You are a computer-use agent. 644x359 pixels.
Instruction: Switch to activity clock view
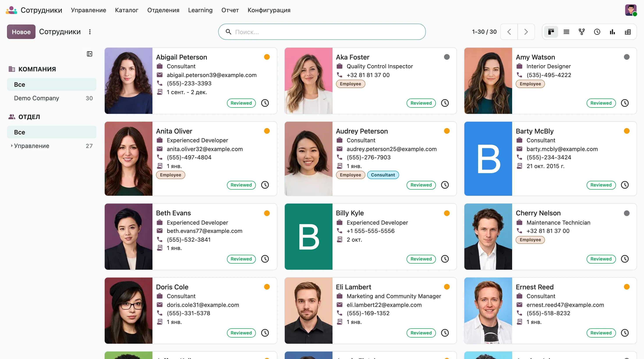coord(597,32)
